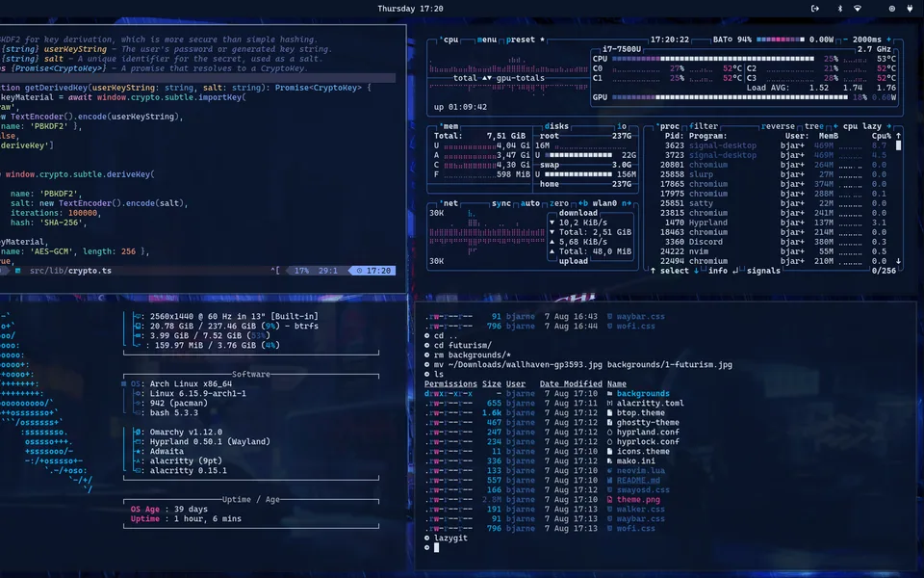Toggle 'auto' scaling in btop net box
924x578 pixels.
pyautogui.click(x=529, y=203)
